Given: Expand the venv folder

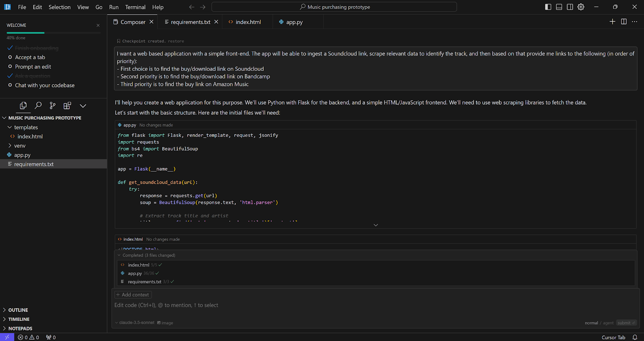Looking at the screenshot, I should [54, 146].
